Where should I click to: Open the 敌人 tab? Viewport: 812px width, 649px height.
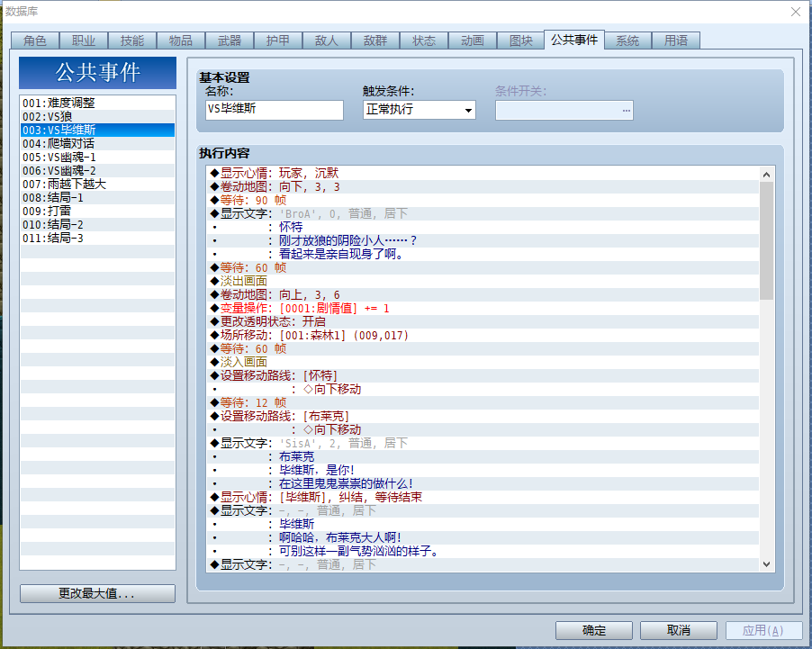click(327, 41)
